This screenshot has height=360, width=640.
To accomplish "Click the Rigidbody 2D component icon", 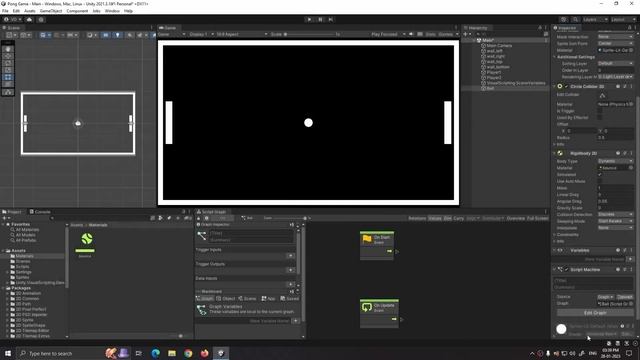I will coord(560,153).
